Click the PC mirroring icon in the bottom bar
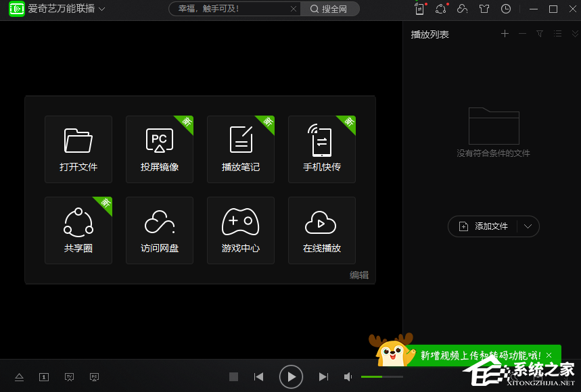The image size is (581, 392). (95, 377)
